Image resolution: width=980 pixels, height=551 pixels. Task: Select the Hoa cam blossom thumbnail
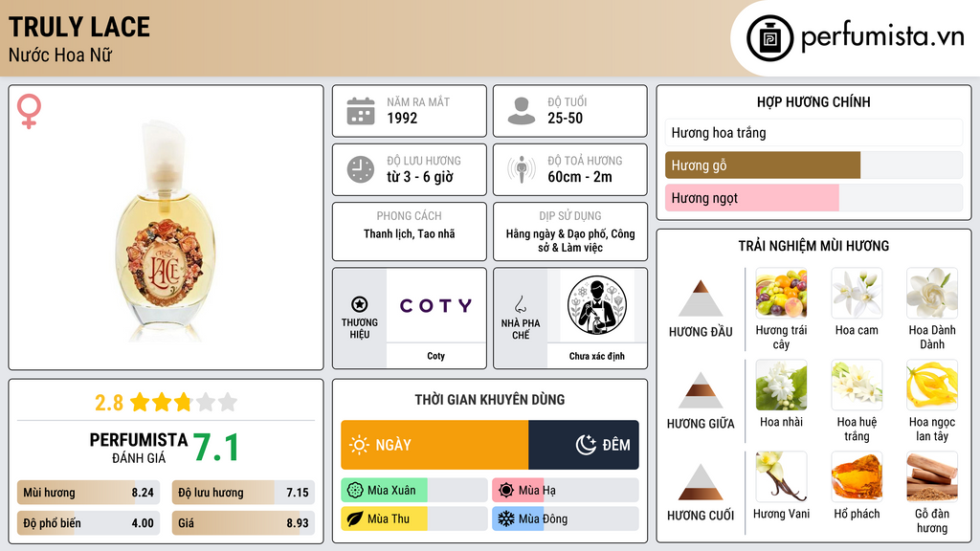[857, 293]
